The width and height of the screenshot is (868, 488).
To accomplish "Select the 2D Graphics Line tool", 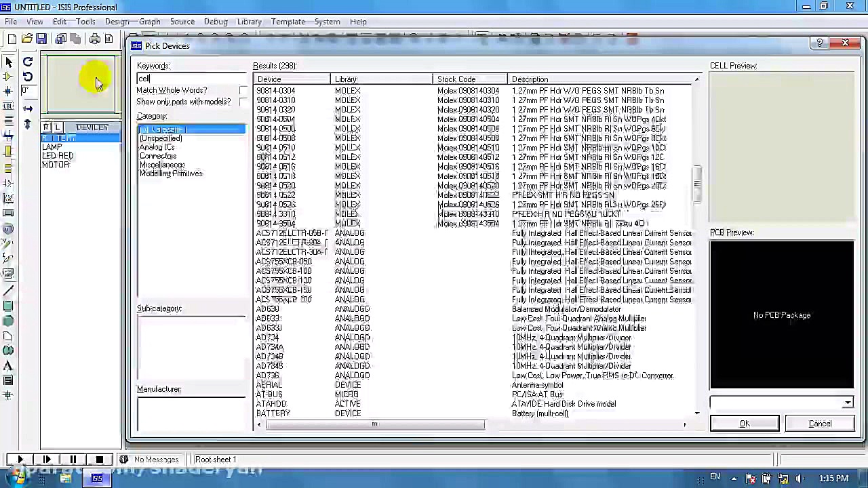I will pos(8,290).
